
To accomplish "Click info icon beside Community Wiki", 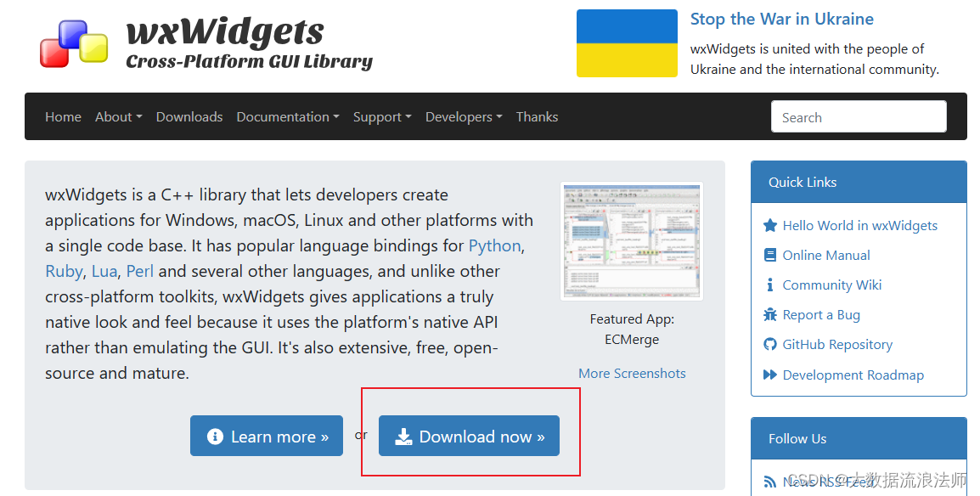I will tap(770, 285).
